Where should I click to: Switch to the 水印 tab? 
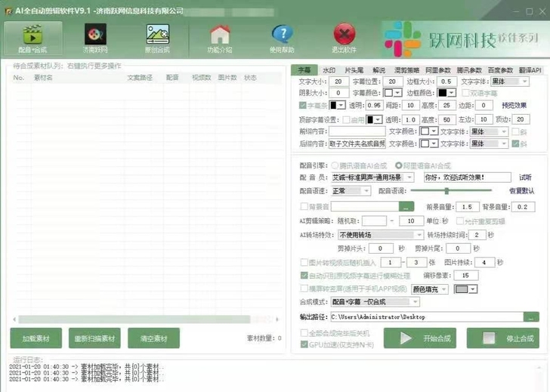pyautogui.click(x=329, y=70)
